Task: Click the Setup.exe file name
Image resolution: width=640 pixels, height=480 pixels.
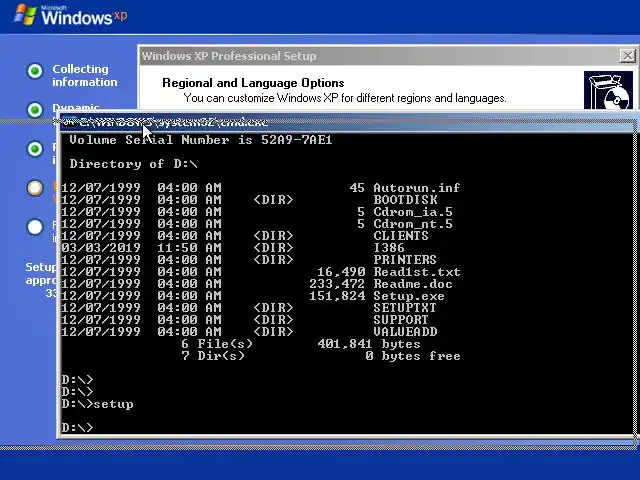Action: point(409,296)
